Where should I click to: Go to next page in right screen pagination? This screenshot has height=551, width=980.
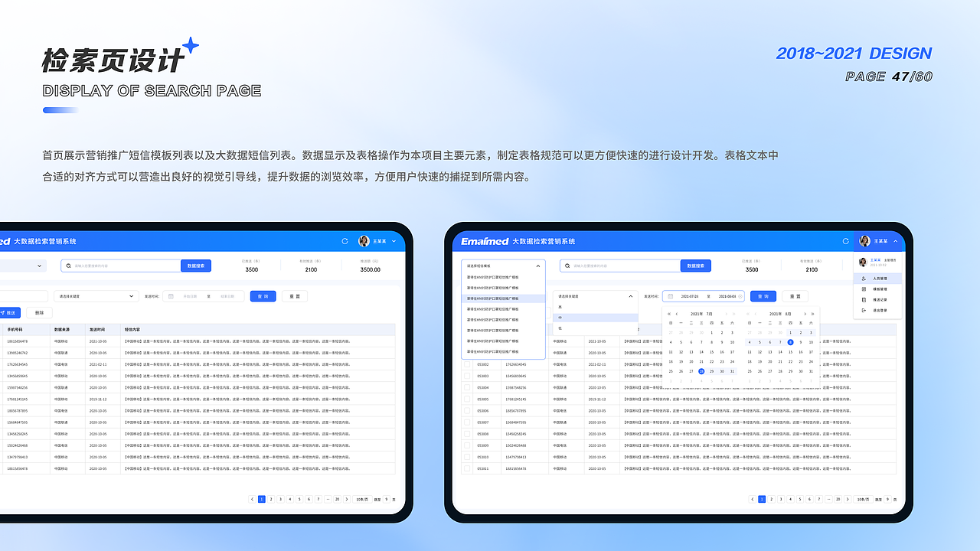(x=848, y=499)
